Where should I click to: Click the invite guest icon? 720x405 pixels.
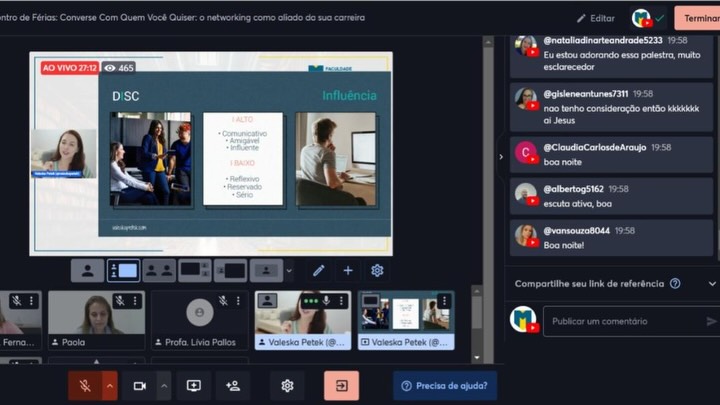[x=232, y=385]
